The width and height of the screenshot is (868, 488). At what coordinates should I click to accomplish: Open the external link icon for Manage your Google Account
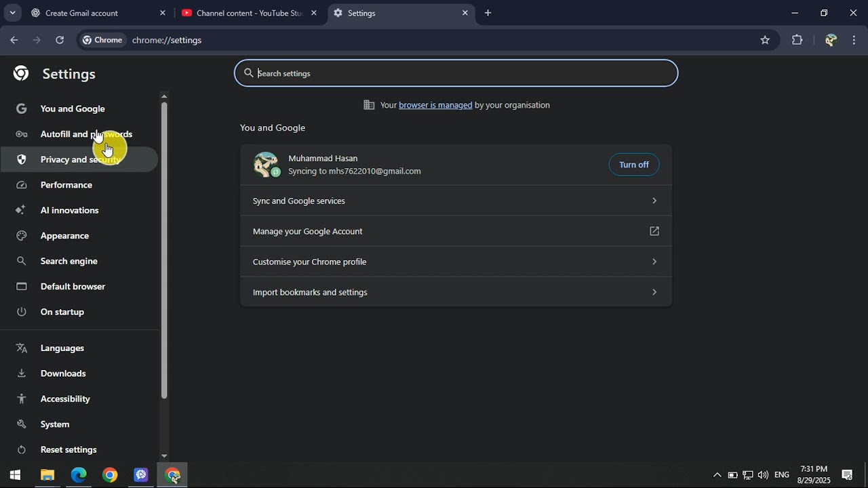click(x=654, y=231)
